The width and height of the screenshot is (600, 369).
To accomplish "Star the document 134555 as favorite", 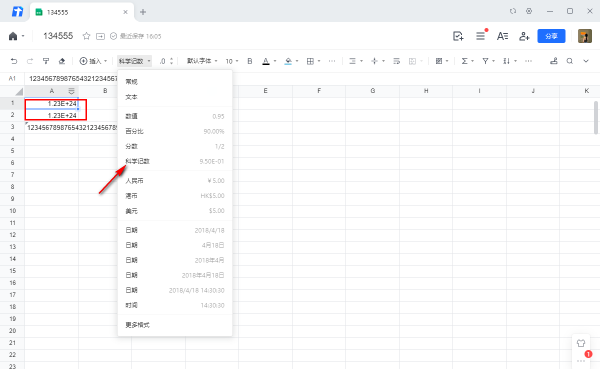I will point(86,36).
